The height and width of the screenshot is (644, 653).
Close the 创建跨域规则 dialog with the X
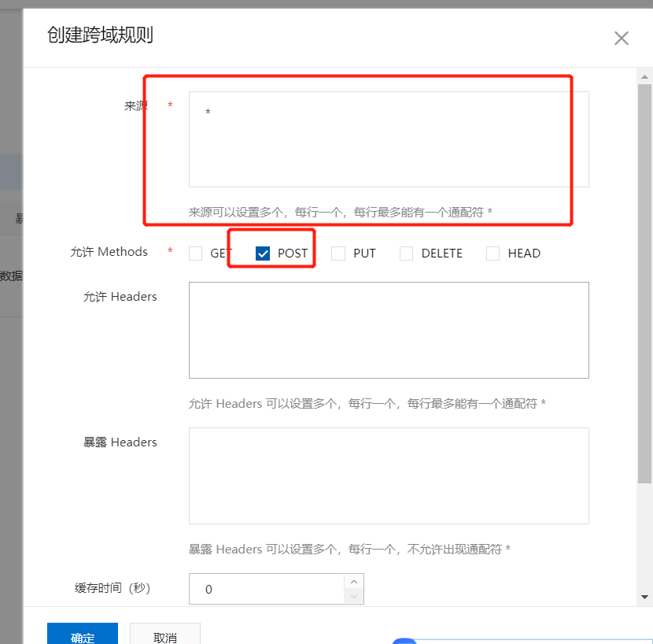pos(621,38)
